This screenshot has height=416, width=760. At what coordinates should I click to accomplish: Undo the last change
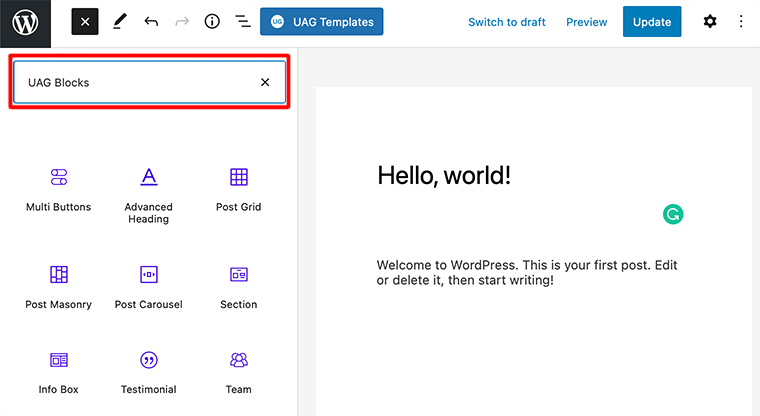151,22
